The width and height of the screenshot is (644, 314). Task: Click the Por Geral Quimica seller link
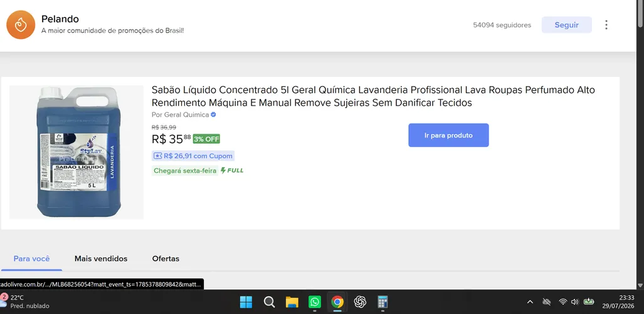point(181,114)
